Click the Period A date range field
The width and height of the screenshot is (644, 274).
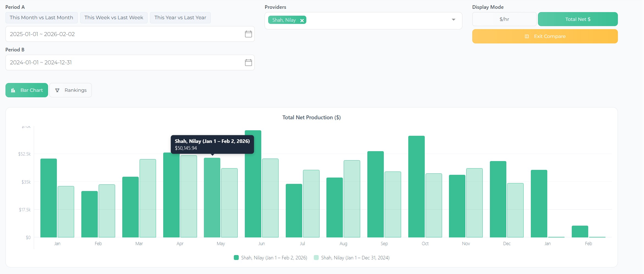124,34
